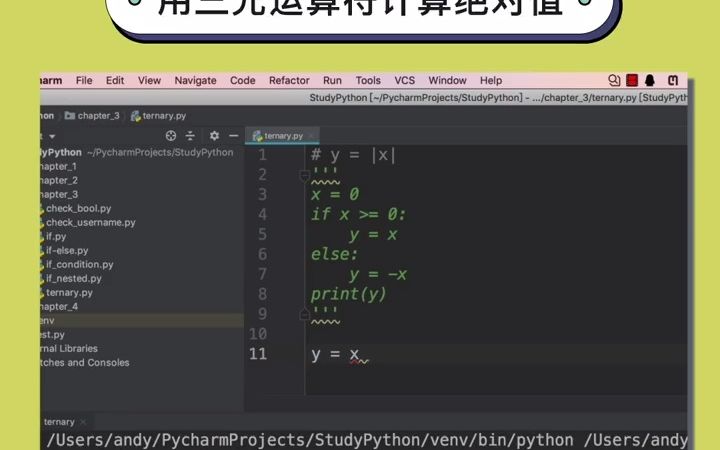
Task: Collapse docstring fold marker at line 2
Action: 304,175
